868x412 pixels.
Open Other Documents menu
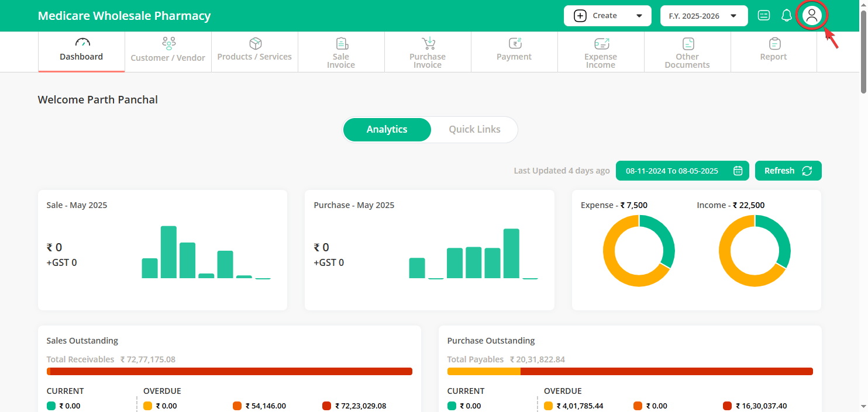click(x=687, y=53)
